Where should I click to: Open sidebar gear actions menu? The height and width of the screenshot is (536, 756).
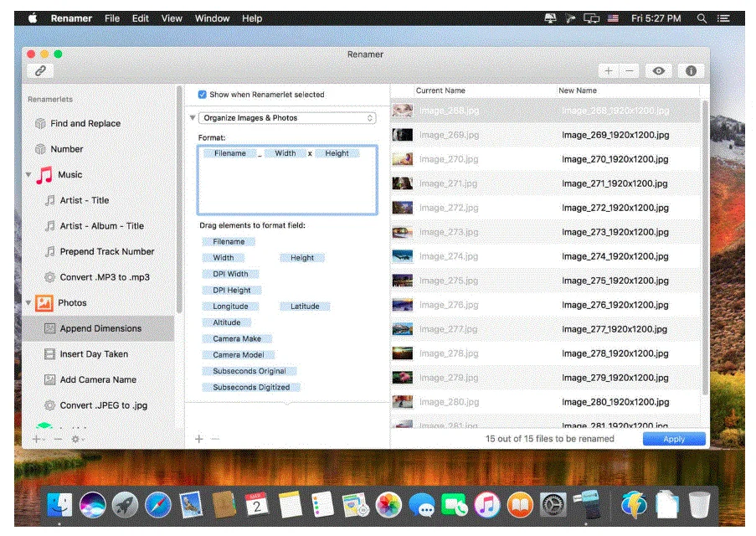[77, 439]
